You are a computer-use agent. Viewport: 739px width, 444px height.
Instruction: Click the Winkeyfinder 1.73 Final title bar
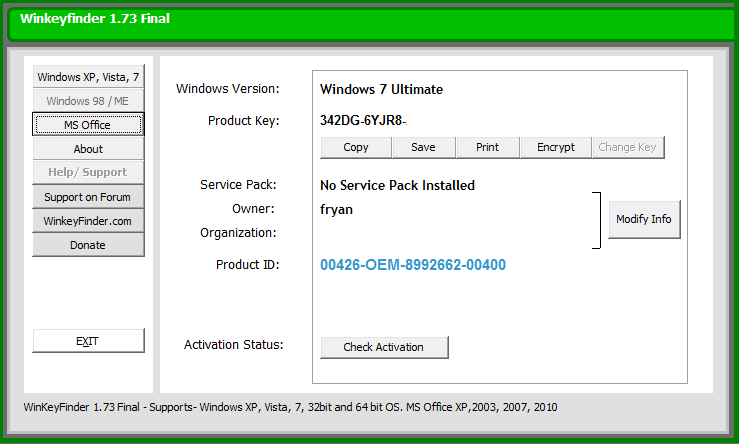click(x=369, y=20)
